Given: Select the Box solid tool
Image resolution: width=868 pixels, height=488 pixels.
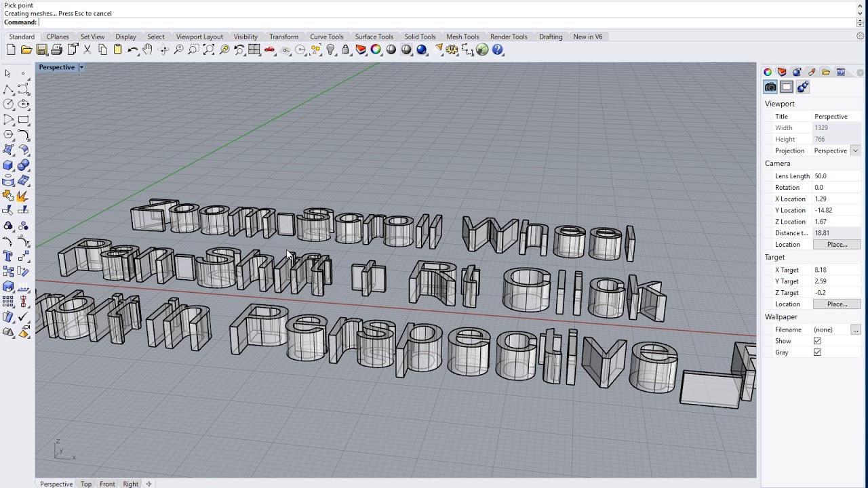Looking at the screenshot, I should point(8,165).
